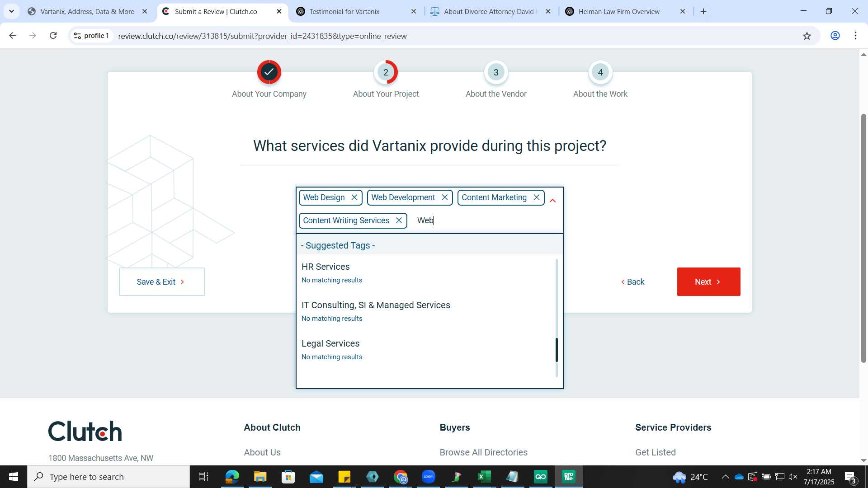Image resolution: width=868 pixels, height=488 pixels.
Task: Go back in browser history
Action: [13, 36]
